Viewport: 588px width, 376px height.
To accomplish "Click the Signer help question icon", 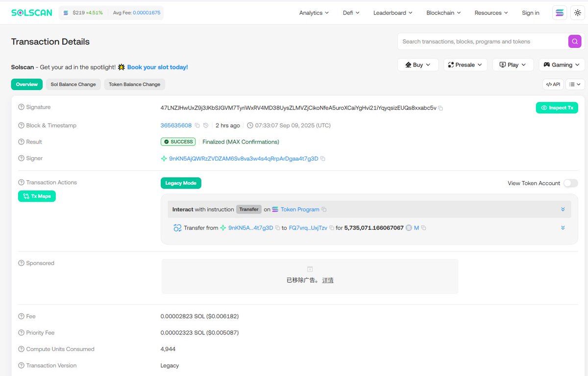I will pyautogui.click(x=21, y=159).
